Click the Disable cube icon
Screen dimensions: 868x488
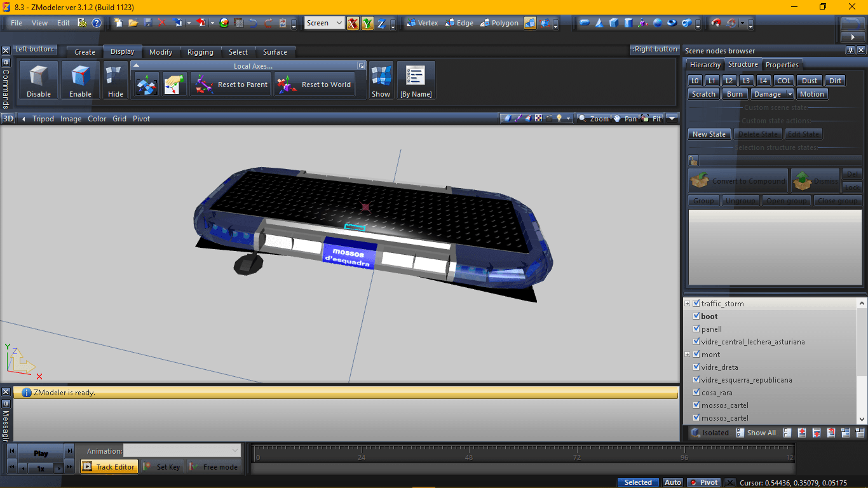(x=39, y=79)
